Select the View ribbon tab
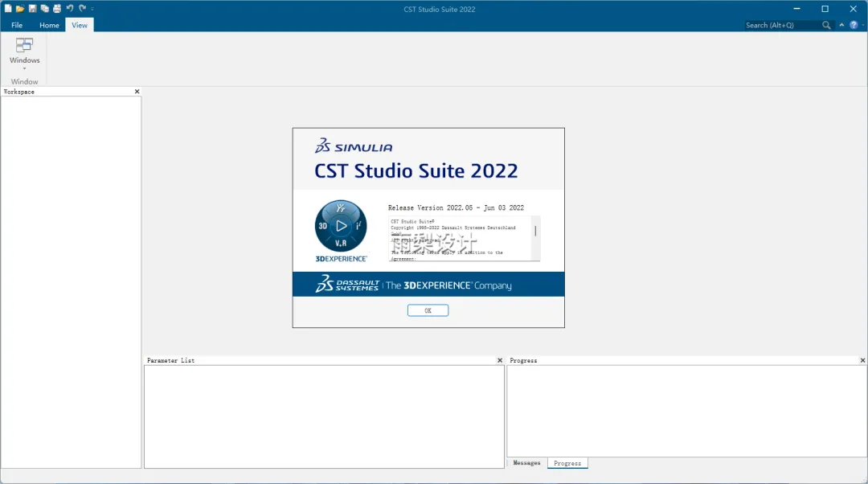868x484 pixels. pyautogui.click(x=79, y=25)
